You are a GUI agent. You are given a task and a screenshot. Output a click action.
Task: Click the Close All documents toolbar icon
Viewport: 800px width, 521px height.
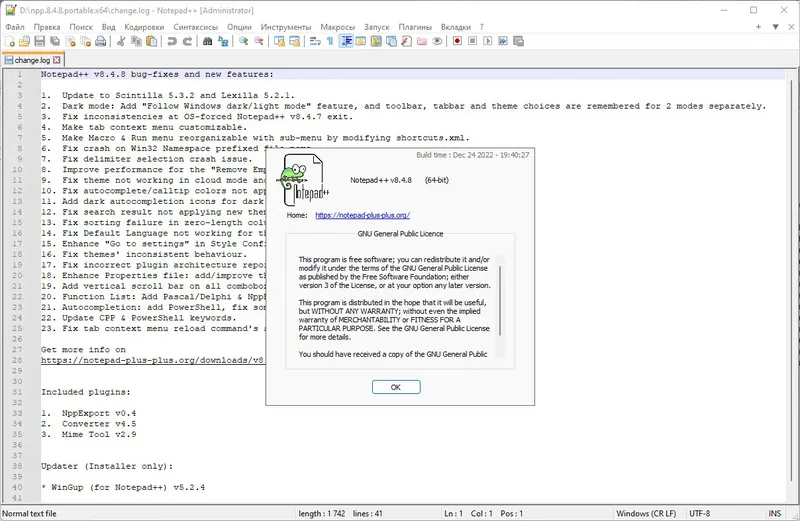click(86, 41)
